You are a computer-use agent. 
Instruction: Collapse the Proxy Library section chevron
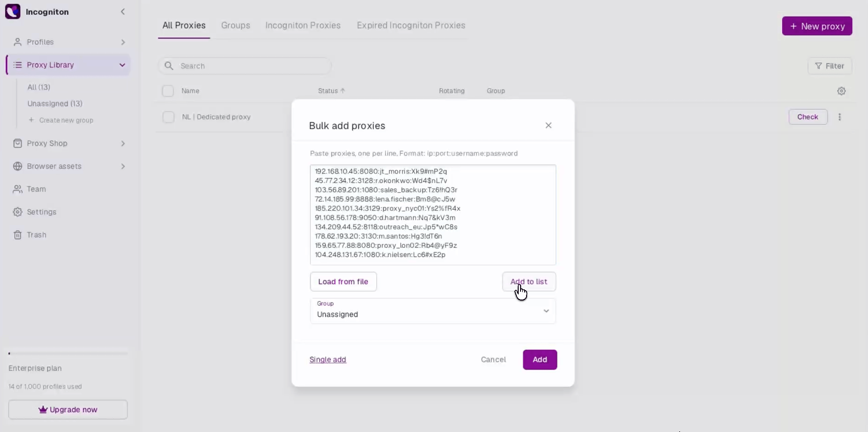click(122, 65)
